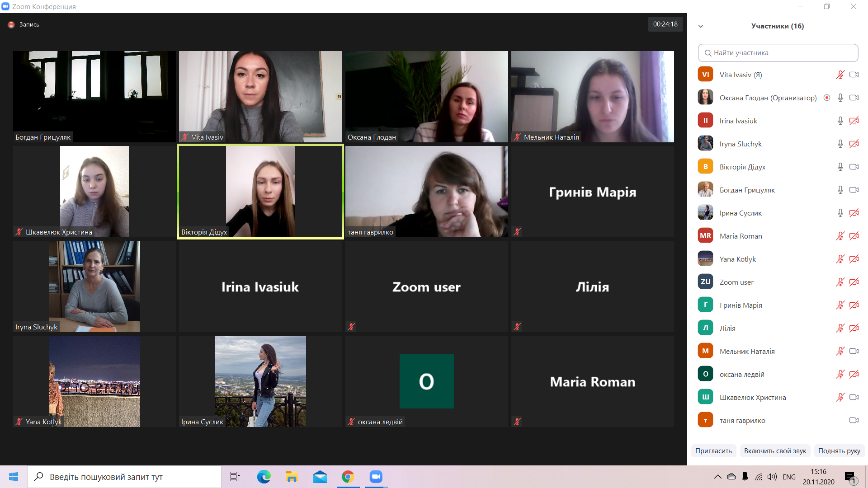Select Вікторія Дідух's highlighted video tile
The width and height of the screenshot is (868, 488).
click(260, 192)
